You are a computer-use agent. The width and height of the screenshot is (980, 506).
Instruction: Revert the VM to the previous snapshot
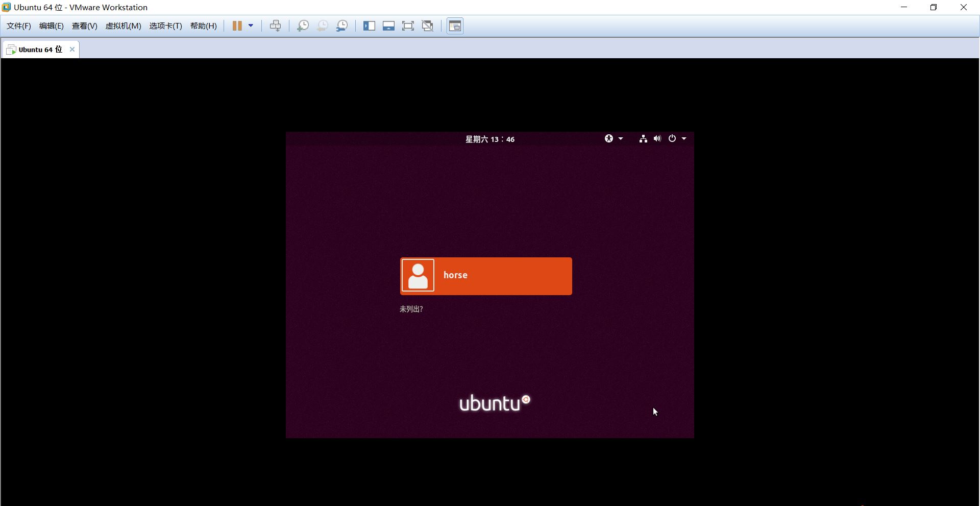pyautogui.click(x=322, y=26)
